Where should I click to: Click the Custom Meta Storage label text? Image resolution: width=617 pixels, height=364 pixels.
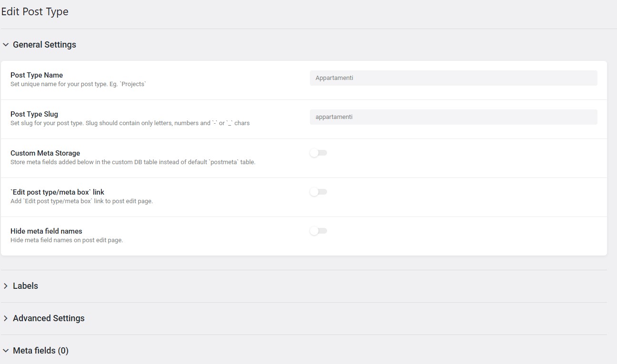pos(45,153)
